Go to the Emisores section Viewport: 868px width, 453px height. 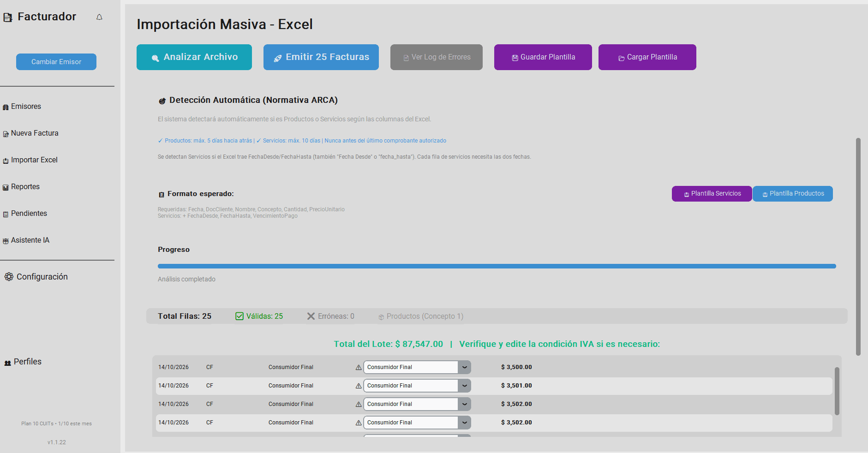(26, 107)
